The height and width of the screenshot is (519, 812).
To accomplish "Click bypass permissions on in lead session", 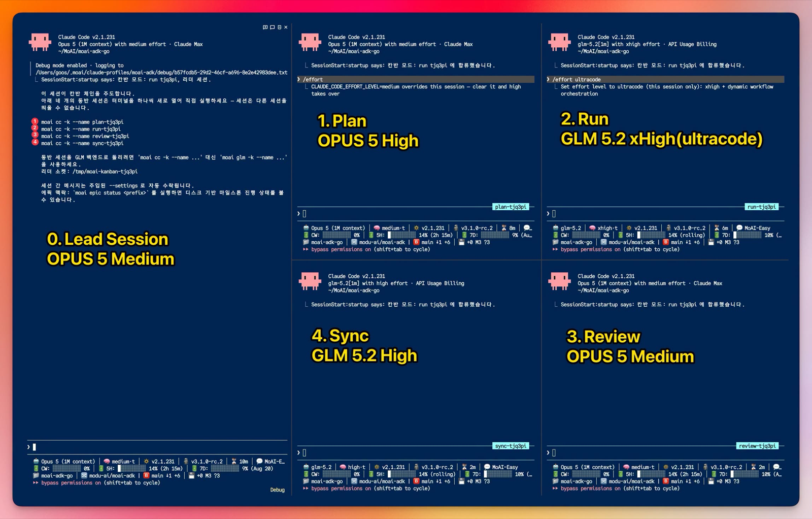I will pos(71,483).
